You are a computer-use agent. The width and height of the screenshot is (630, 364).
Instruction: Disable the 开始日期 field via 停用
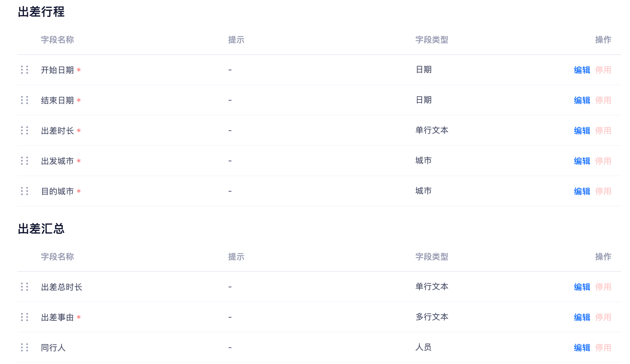[603, 70]
